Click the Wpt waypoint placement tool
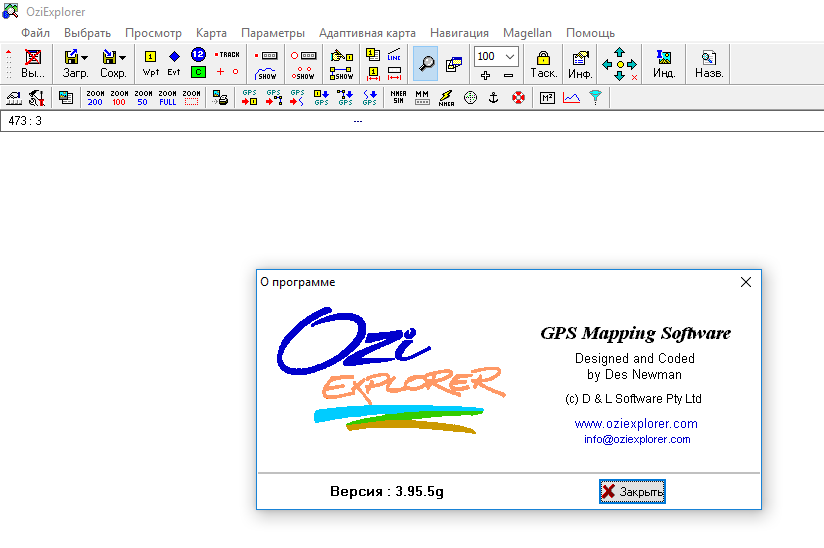Screen dimensions: 824x548 (x=151, y=64)
